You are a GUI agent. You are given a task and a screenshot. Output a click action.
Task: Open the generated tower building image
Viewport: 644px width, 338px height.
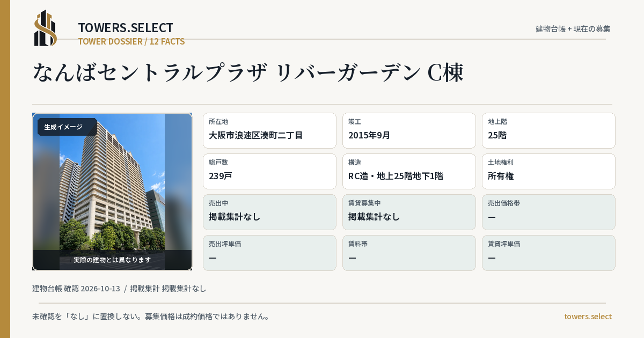tap(112, 192)
